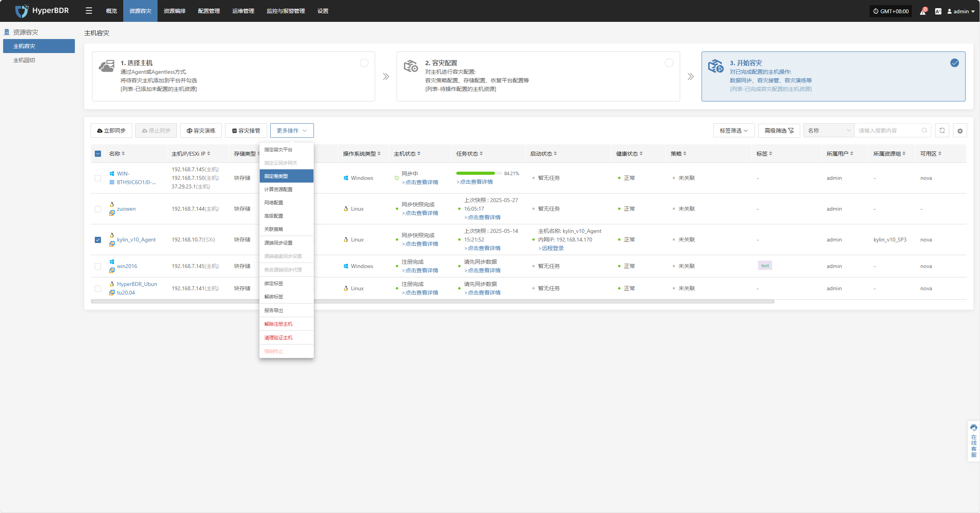Click the DR configuration step box icon
Screen dimensions: 980x513
(411, 66)
